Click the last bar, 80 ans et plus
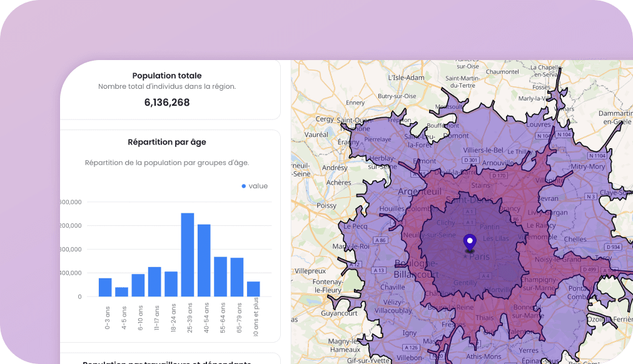 pos(253,289)
